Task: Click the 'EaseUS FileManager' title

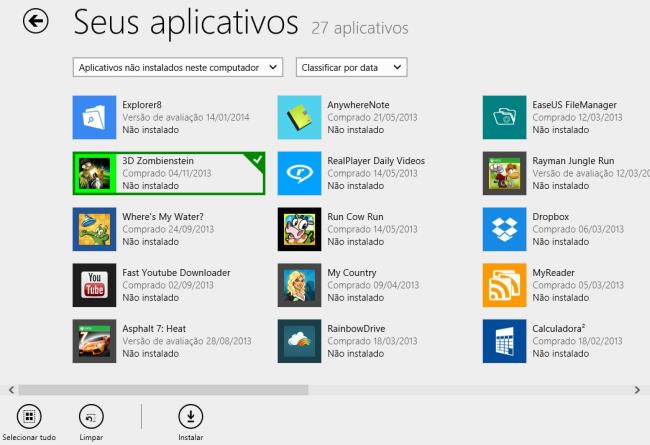Action: pos(575,105)
